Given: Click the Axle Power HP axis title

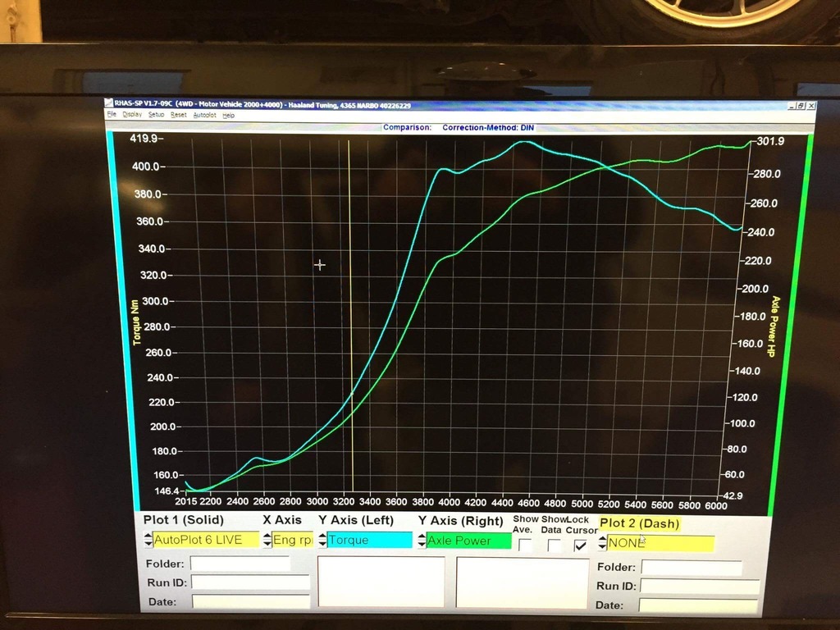Looking at the screenshot, I should tap(773, 326).
